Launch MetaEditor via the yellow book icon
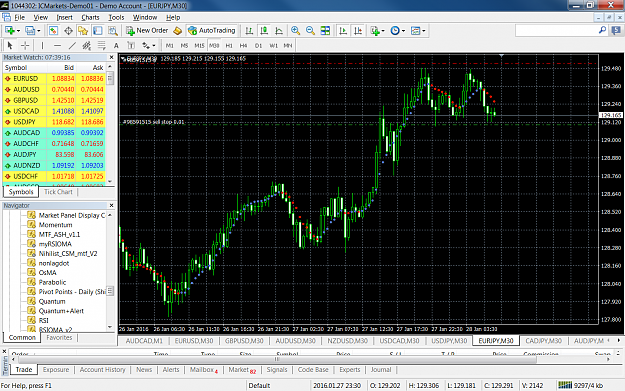 178,31
